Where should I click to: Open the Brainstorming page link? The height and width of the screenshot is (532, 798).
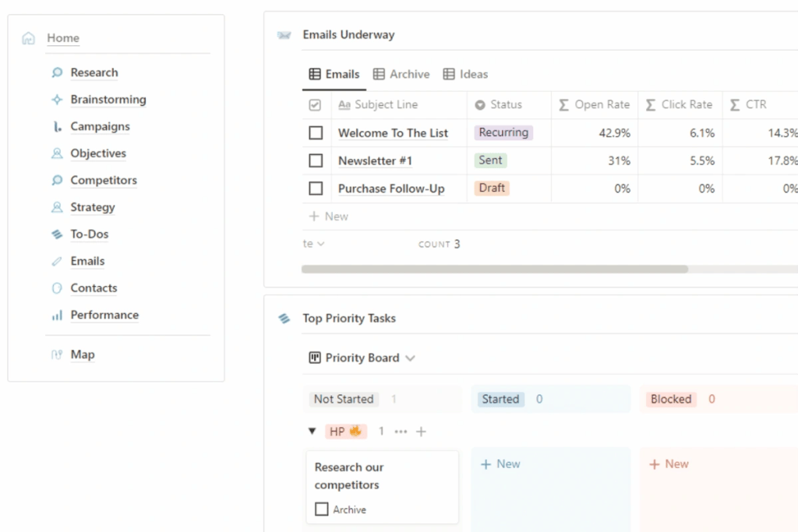(x=108, y=100)
